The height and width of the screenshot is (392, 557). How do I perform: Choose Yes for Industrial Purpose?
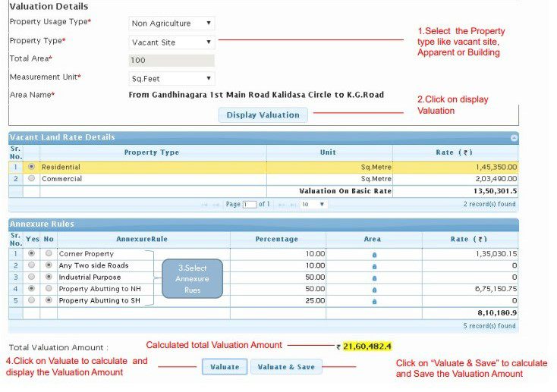[31, 277]
